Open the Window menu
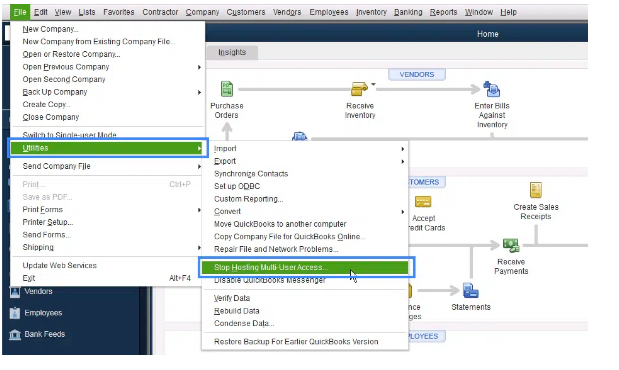Viewport: 619px width, 370px height. (478, 12)
